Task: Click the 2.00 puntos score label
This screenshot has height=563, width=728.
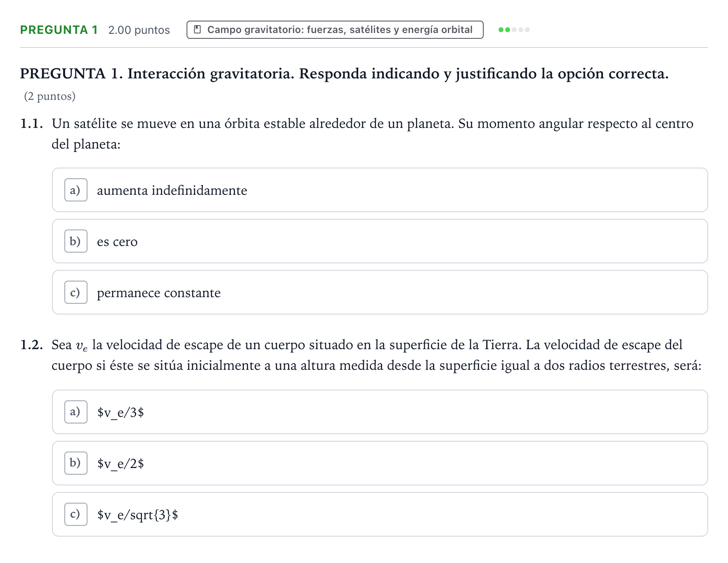Action: click(x=139, y=30)
